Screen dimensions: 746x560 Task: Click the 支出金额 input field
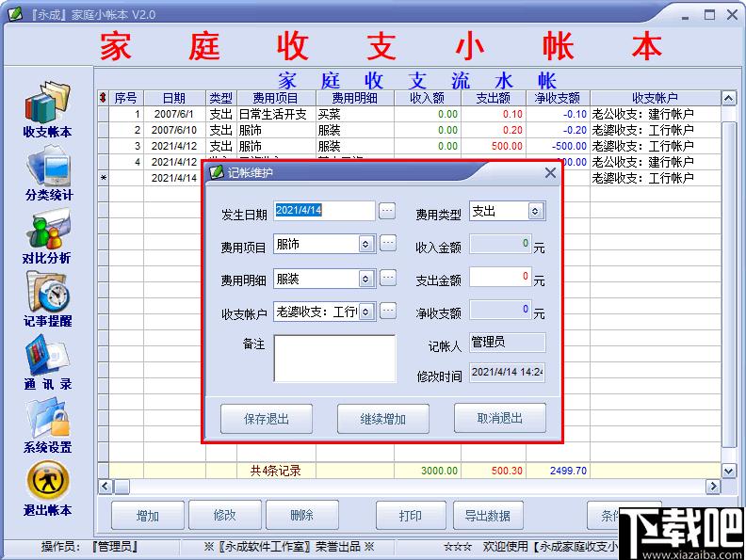(x=500, y=277)
